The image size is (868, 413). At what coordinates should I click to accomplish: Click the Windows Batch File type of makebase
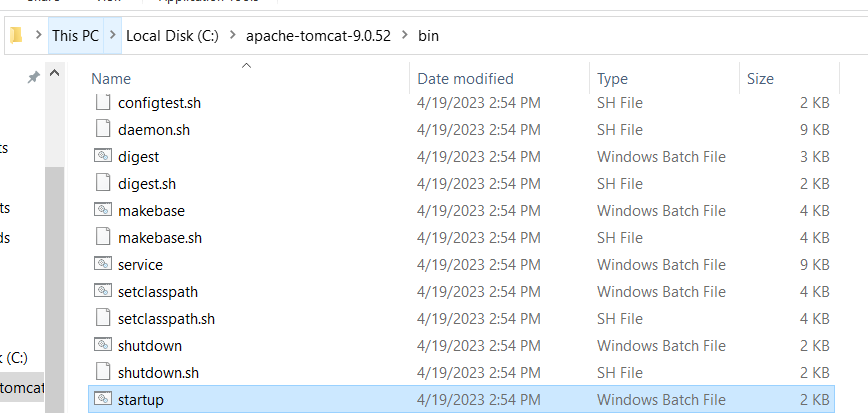(661, 211)
